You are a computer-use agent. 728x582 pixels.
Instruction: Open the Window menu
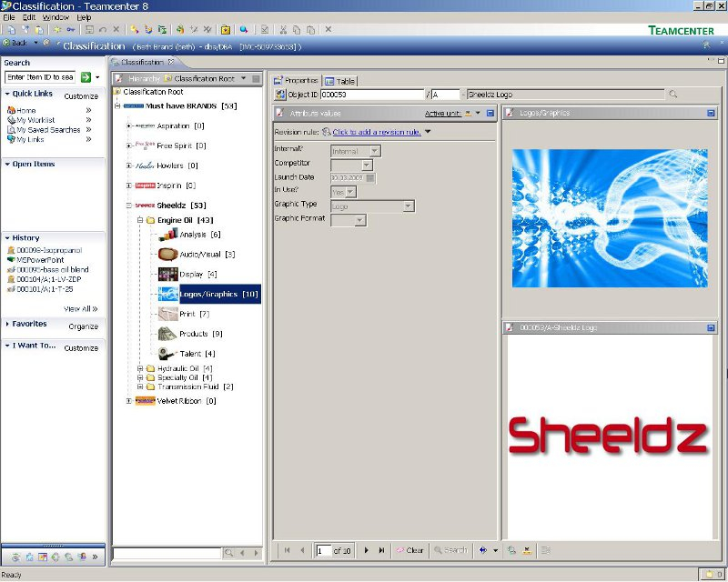(56, 17)
